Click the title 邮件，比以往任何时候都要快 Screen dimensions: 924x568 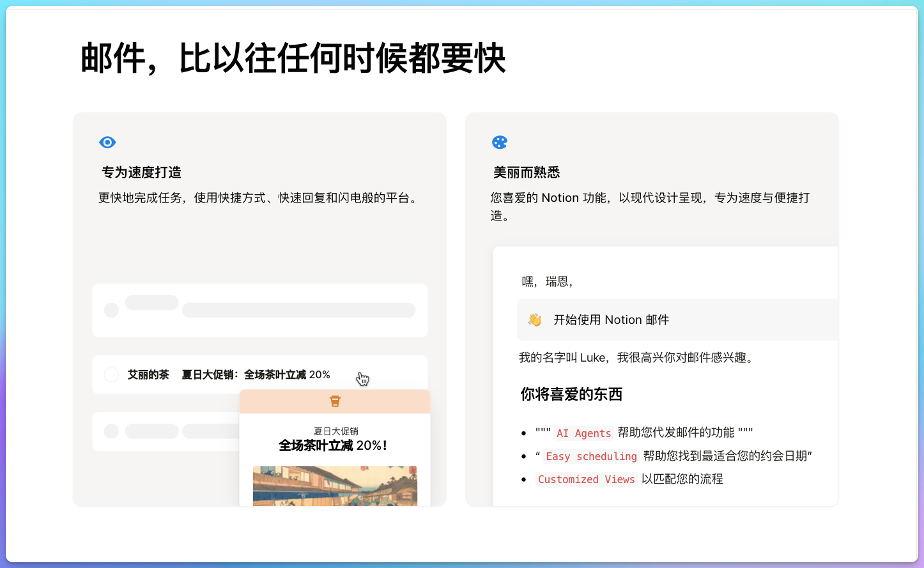[x=293, y=59]
